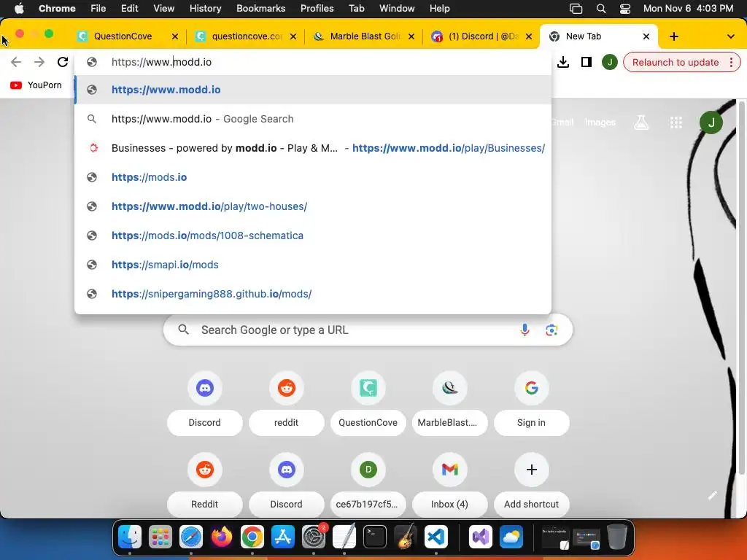Expand the tab search chevron
The width and height of the screenshot is (747, 560).
[731, 36]
